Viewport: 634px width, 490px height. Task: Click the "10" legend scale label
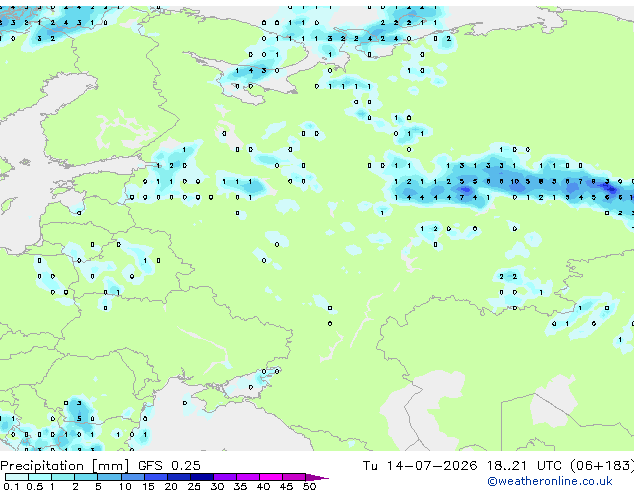point(125,486)
